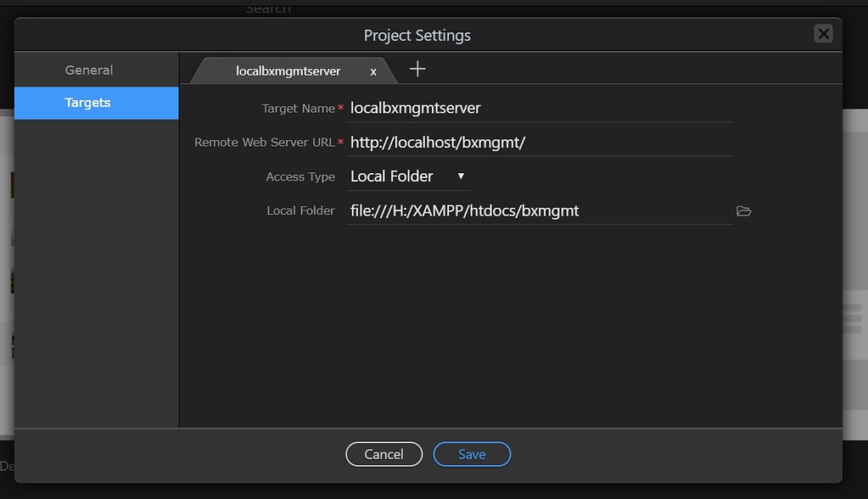The width and height of the screenshot is (868, 499).
Task: Remove the localbxmgmtserver target via its x icon
Action: [x=373, y=71]
